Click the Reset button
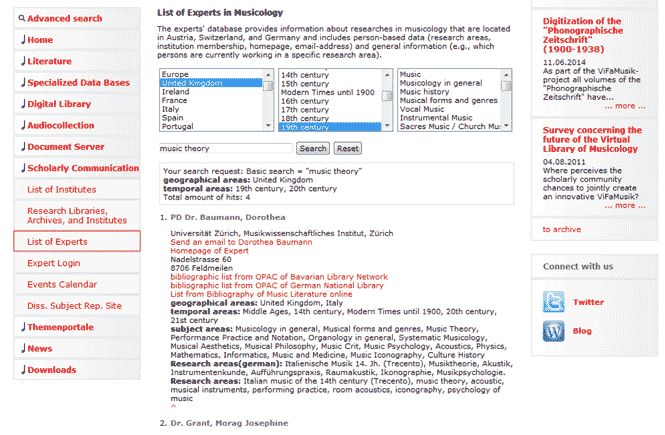The height and width of the screenshot is (435, 665). point(346,148)
